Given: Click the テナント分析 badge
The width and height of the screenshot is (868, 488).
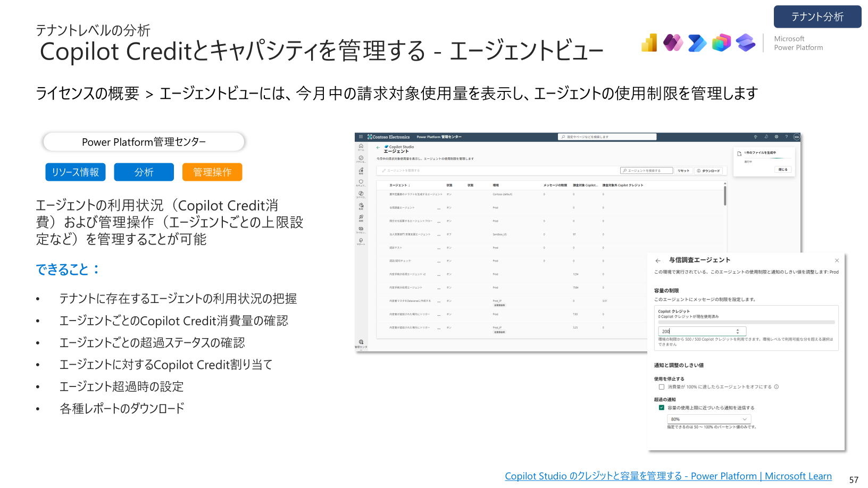Looking at the screenshot, I should click(817, 16).
